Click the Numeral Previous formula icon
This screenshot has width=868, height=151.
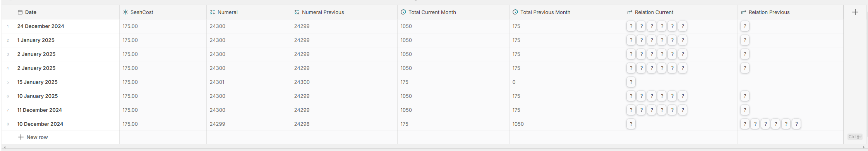pyautogui.click(x=297, y=12)
